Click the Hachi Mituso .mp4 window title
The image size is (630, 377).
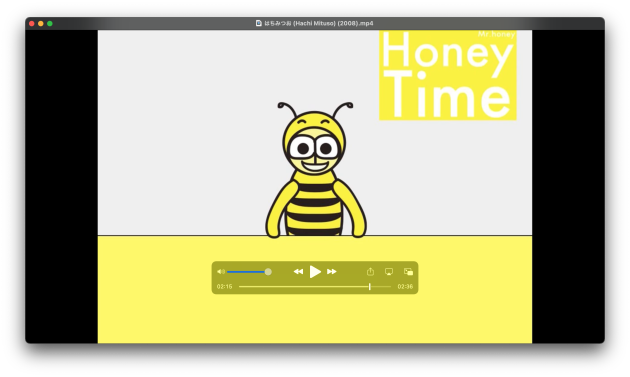[x=319, y=23]
